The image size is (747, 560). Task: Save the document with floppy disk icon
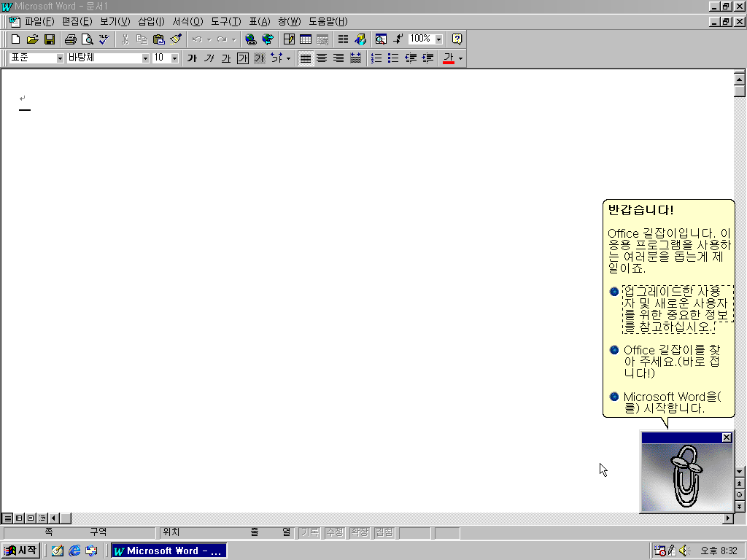(50, 39)
